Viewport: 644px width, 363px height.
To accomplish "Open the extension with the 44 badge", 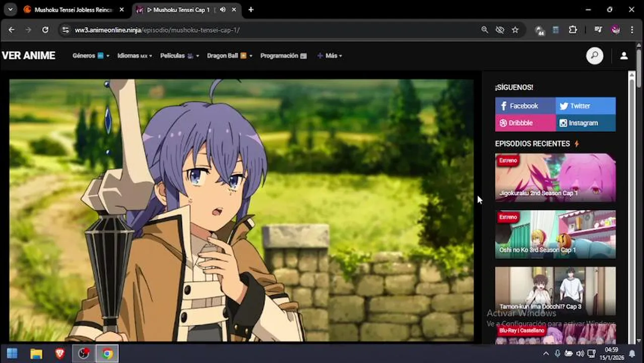I will click(540, 30).
